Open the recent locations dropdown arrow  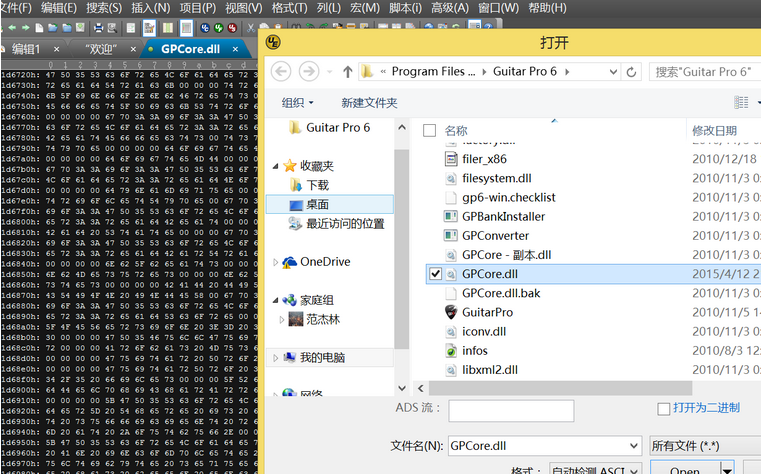pos(329,72)
